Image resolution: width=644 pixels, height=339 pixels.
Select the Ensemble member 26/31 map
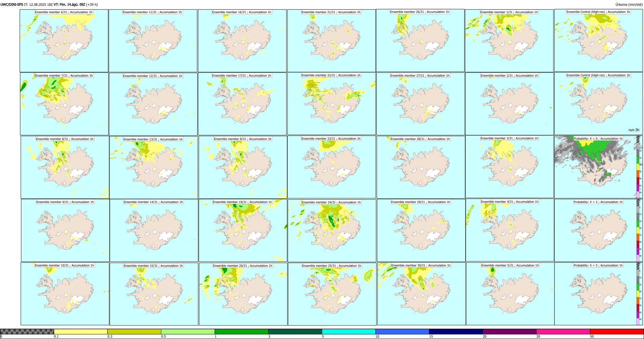click(x=420, y=40)
